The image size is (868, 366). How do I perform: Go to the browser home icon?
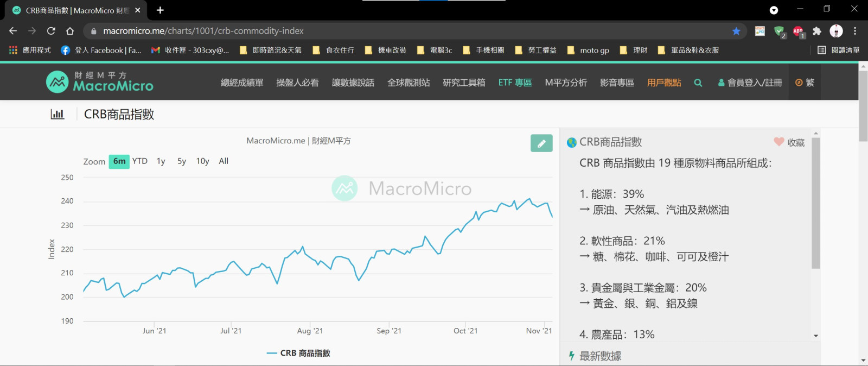[x=70, y=31]
